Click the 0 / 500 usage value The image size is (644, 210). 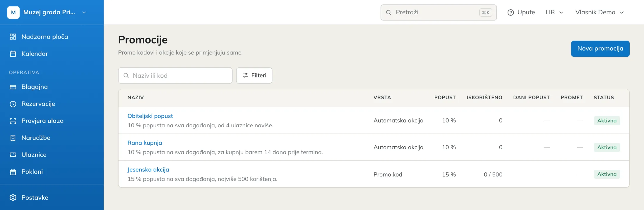pyautogui.click(x=493, y=174)
